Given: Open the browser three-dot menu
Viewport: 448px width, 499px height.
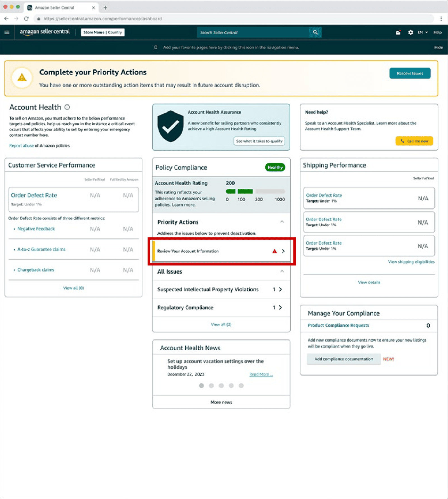Looking at the screenshot, I should pos(441,19).
